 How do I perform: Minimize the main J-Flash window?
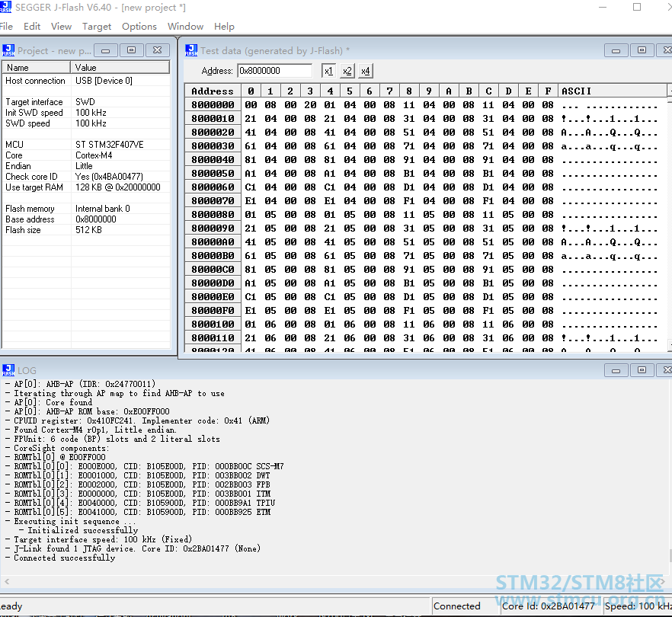[603, 8]
